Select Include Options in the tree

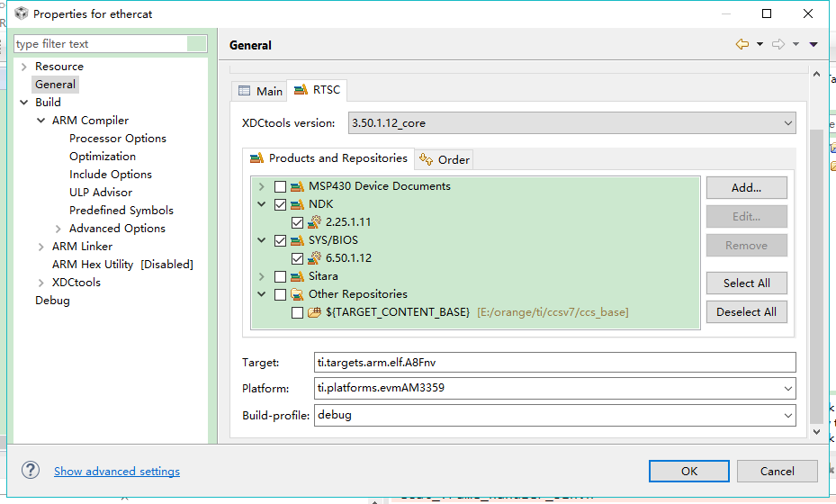[x=111, y=175]
